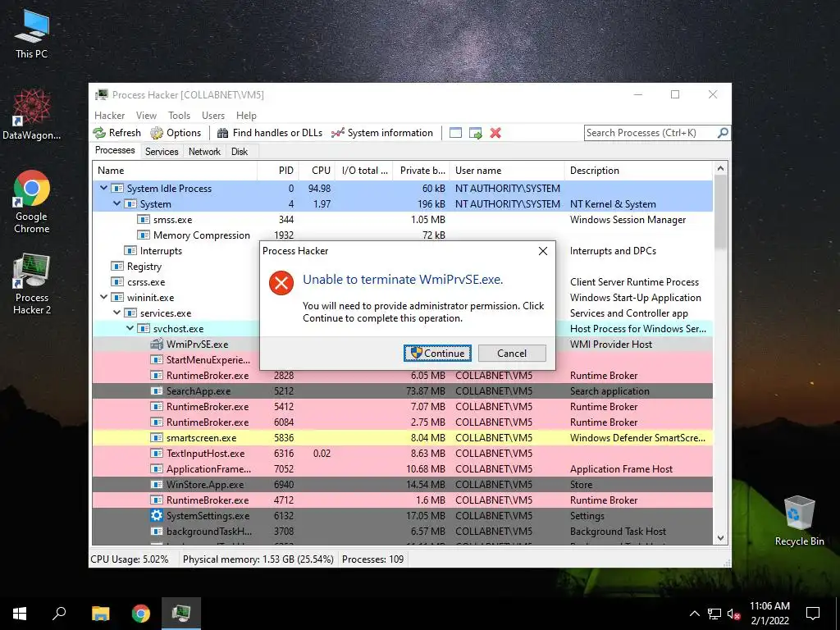Open the Help menu
The width and height of the screenshot is (840, 630).
coord(246,115)
